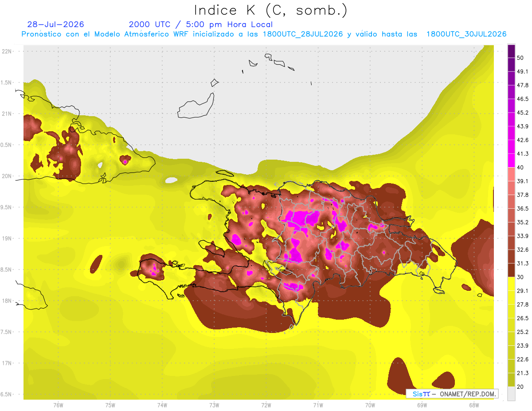Click the latitude axis label '22N'
The width and height of the screenshot is (532, 411).
(7, 51)
